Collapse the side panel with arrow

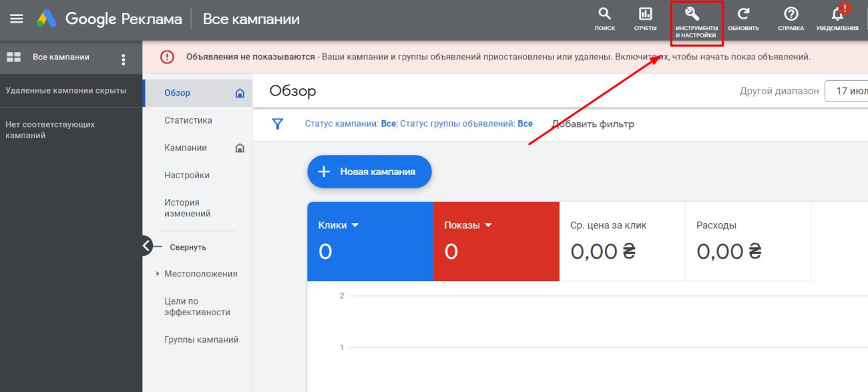point(147,246)
